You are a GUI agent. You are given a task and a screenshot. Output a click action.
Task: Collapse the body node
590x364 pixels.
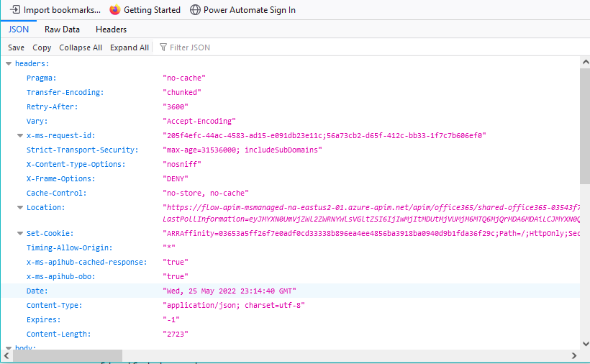click(x=9, y=348)
